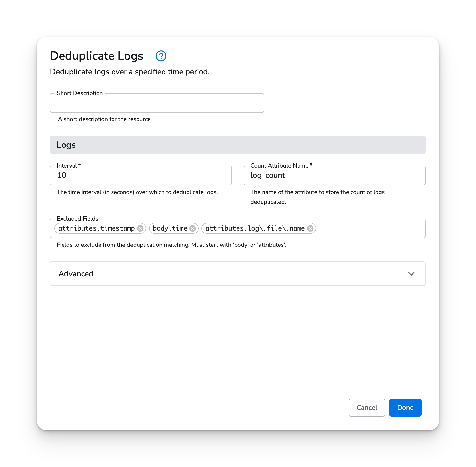Click Excluded Fields area to add a field
The height and width of the screenshot is (467, 476).
368,228
